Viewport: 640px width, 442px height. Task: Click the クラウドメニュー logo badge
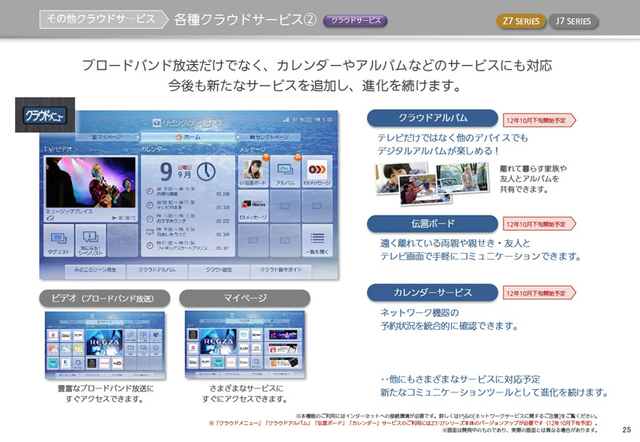tap(45, 115)
